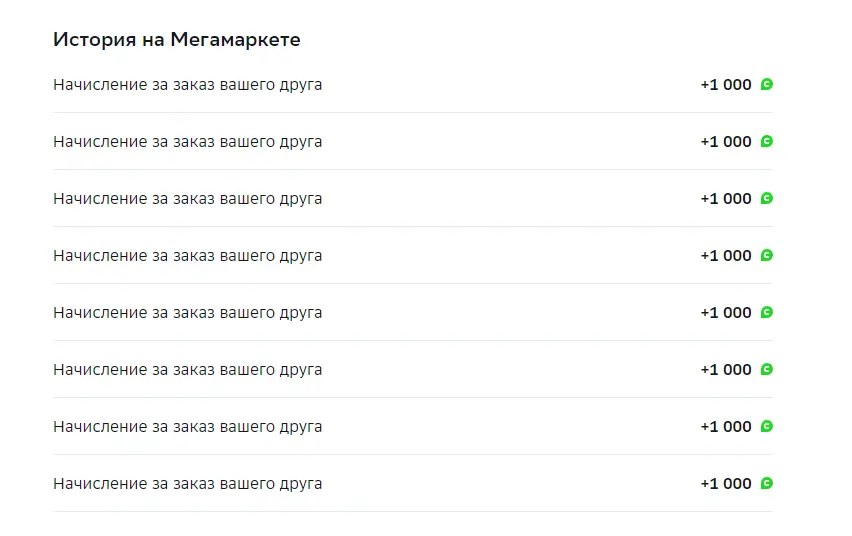This screenshot has width=852, height=536.
Task: Click the green bonus icon in third row
Action: 767,198
